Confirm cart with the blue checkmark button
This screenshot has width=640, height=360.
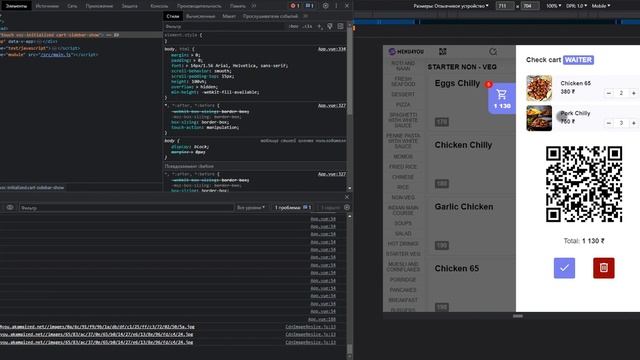coord(564,268)
